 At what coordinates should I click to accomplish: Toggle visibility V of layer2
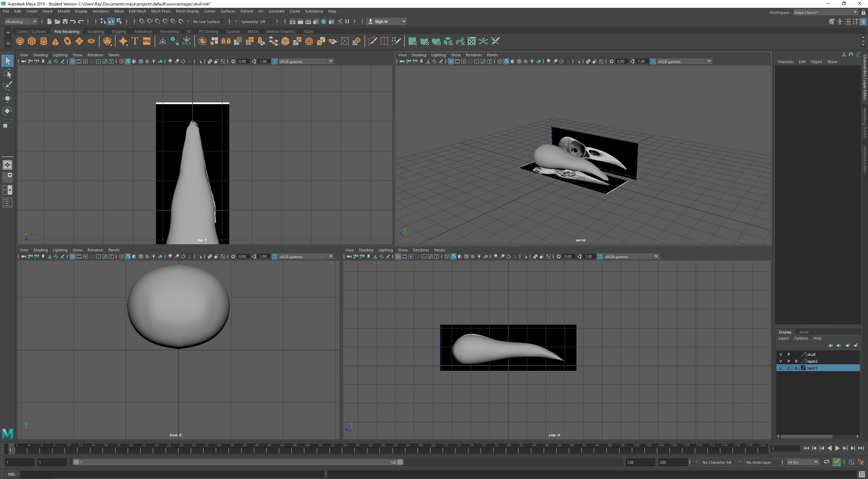781,361
